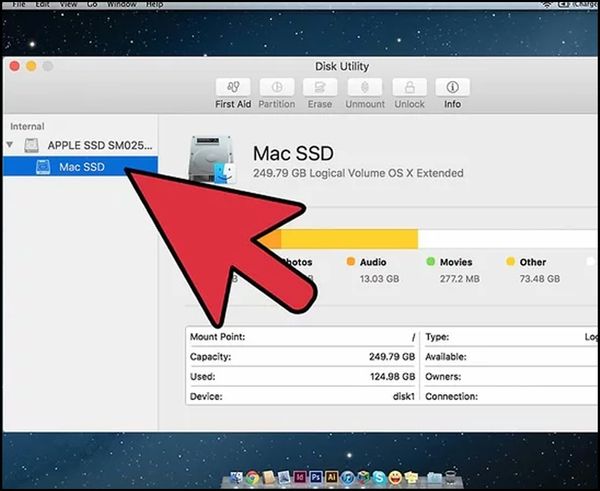
Task: Click the yellow Other legend dot
Action: tap(510, 262)
